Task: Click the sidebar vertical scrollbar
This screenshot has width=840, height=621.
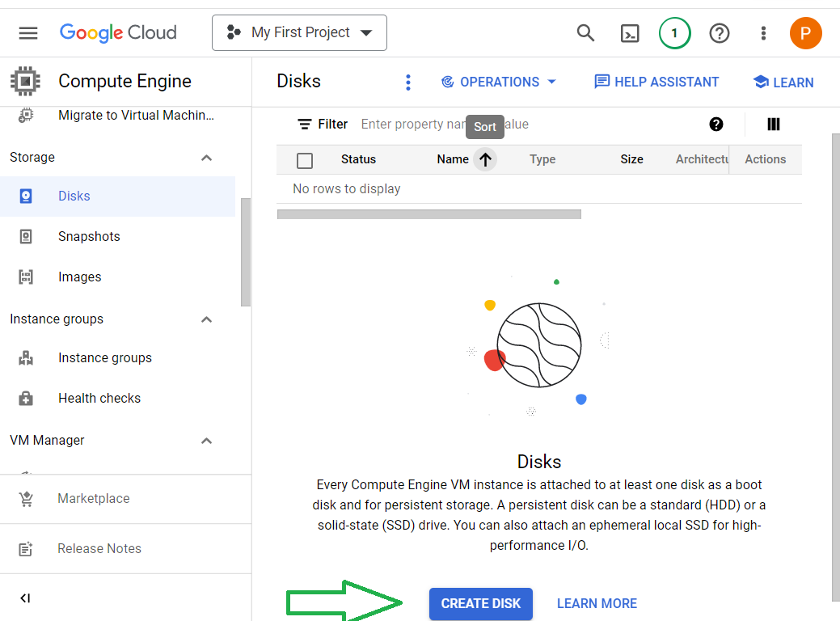Action: pos(246,251)
